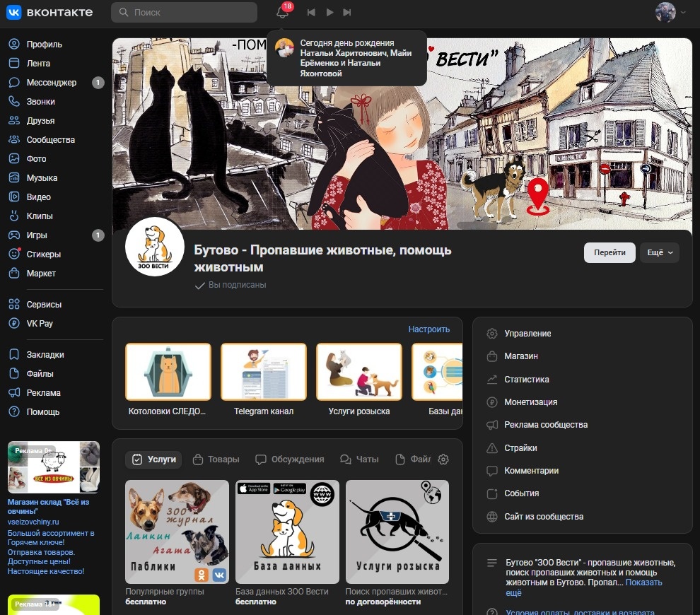Click the Поиск search field

tap(184, 12)
